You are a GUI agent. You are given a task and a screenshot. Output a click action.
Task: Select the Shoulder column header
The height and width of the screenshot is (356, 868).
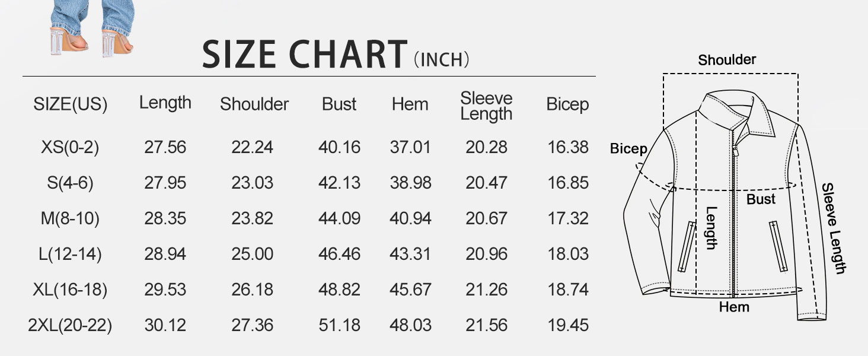254,104
